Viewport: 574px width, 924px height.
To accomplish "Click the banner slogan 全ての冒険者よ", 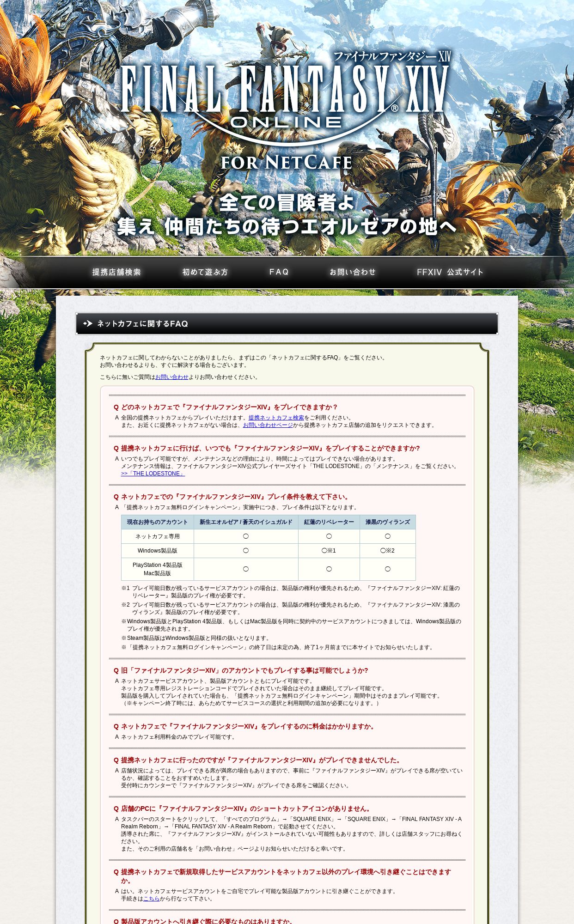I will point(287,202).
